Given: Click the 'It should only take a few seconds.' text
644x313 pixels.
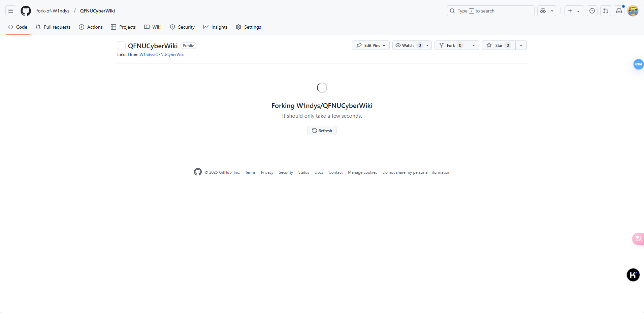Looking at the screenshot, I should [322, 116].
